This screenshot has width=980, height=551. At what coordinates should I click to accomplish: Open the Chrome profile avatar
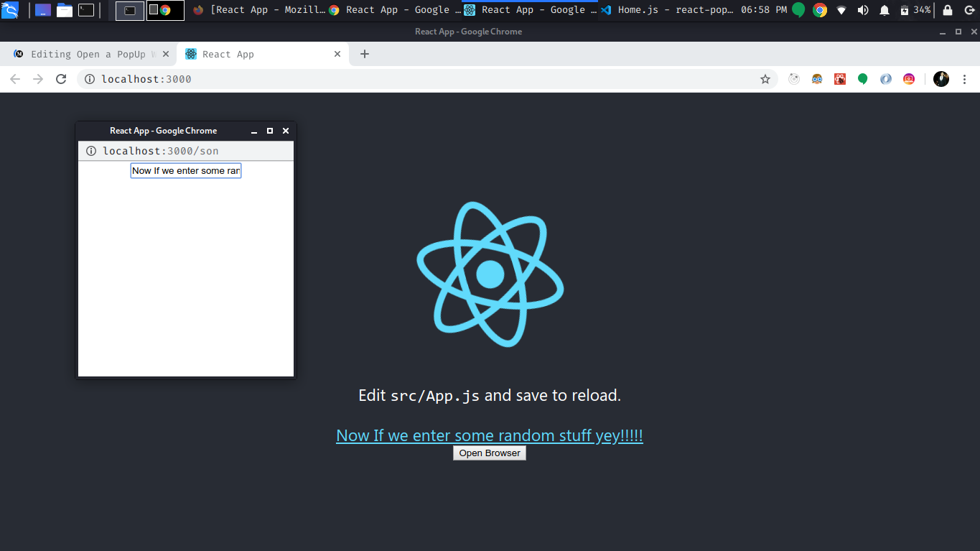(941, 79)
